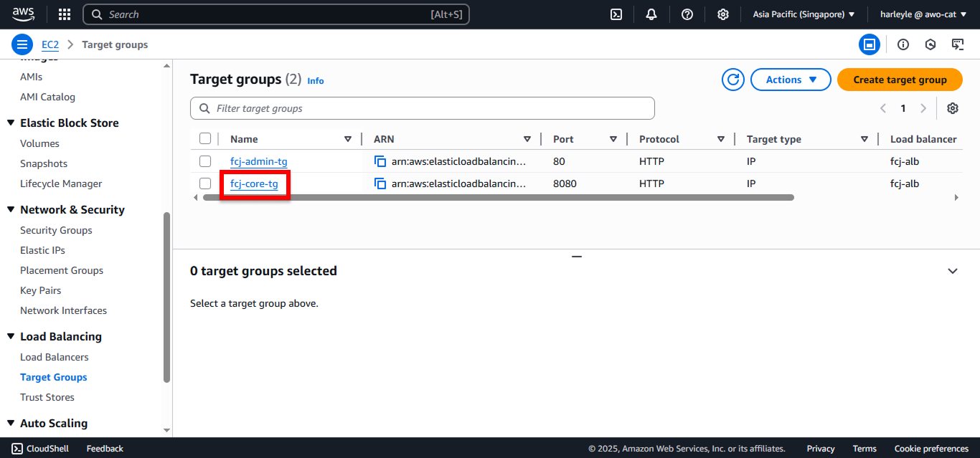Sort the table by the Port column

point(613,139)
